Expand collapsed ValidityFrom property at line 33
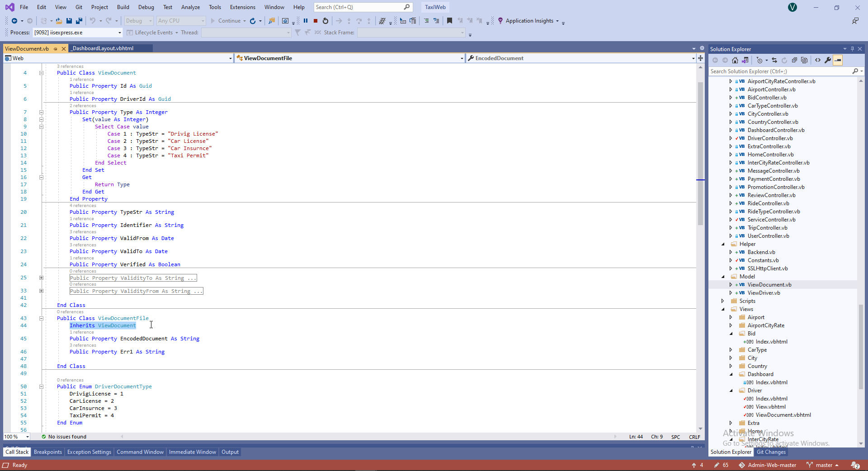Image resolution: width=868 pixels, height=471 pixels. (41, 291)
